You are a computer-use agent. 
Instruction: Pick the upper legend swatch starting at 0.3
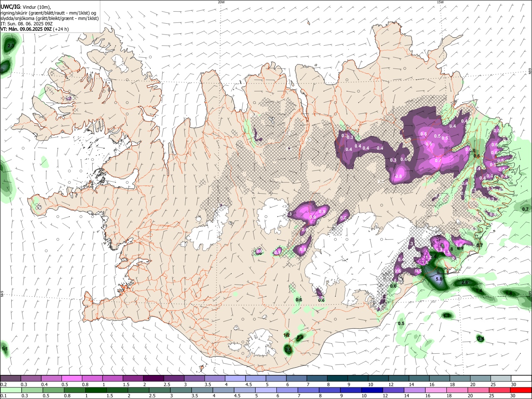pyautogui.click(x=31, y=379)
